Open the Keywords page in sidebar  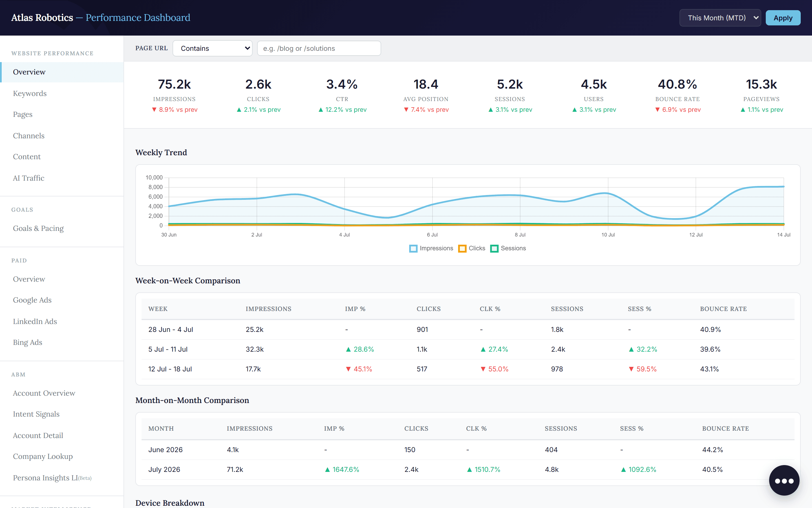tap(62, 93)
